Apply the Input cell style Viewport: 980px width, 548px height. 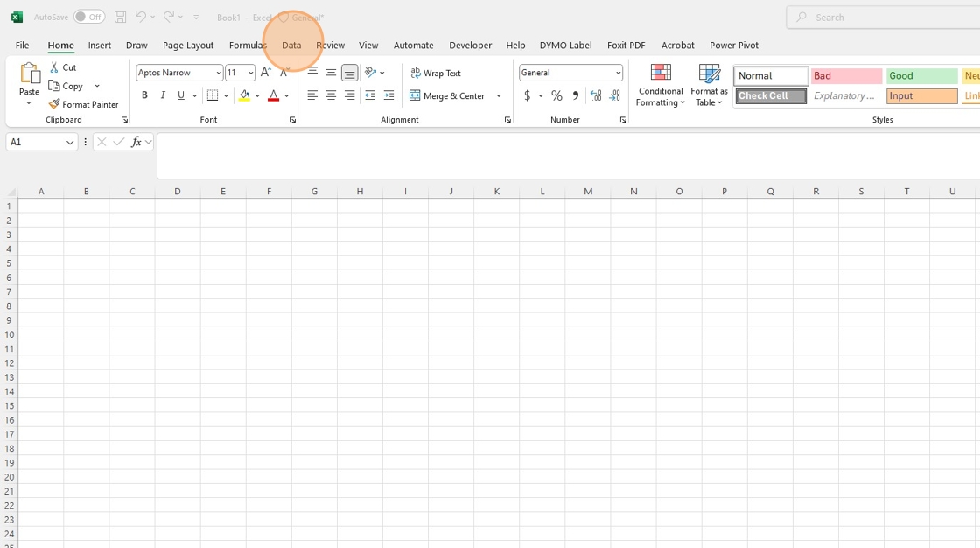[922, 95]
